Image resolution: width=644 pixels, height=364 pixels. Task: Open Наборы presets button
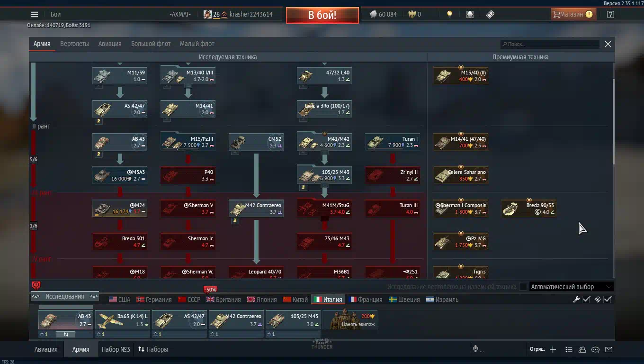click(153, 349)
